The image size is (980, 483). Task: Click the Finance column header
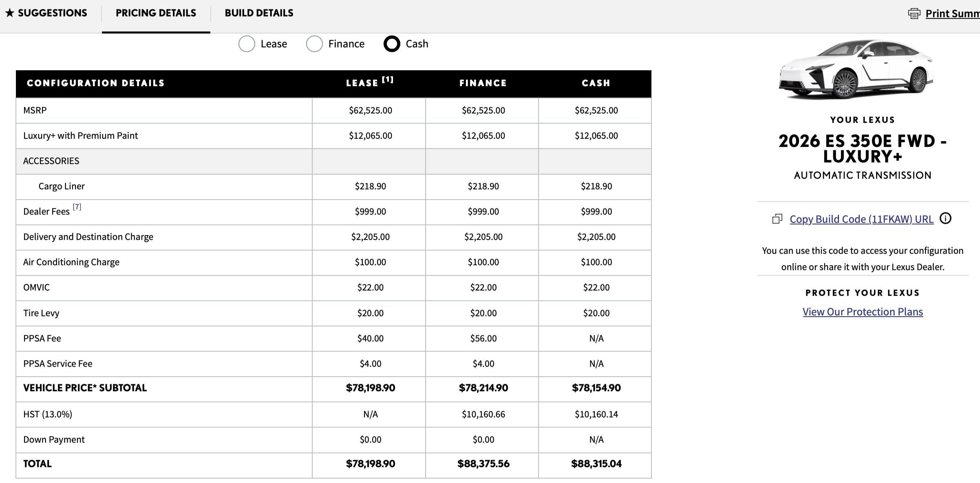click(483, 83)
